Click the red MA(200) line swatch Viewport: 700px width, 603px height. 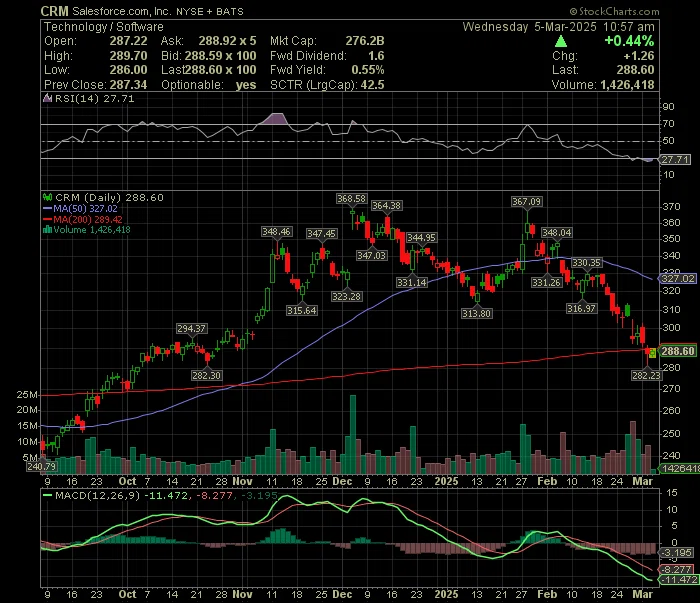(47, 220)
